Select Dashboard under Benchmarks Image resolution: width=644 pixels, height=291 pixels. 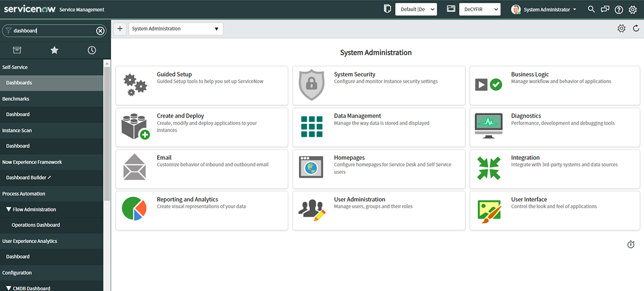pos(52,114)
